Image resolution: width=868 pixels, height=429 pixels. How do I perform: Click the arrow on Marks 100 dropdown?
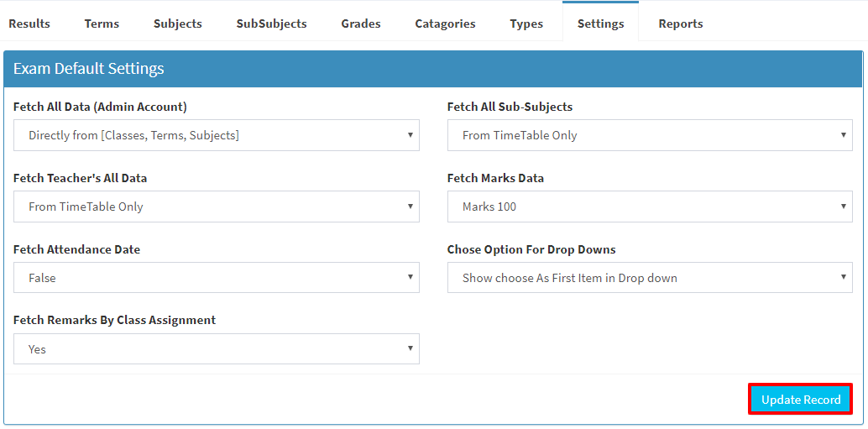coord(843,206)
